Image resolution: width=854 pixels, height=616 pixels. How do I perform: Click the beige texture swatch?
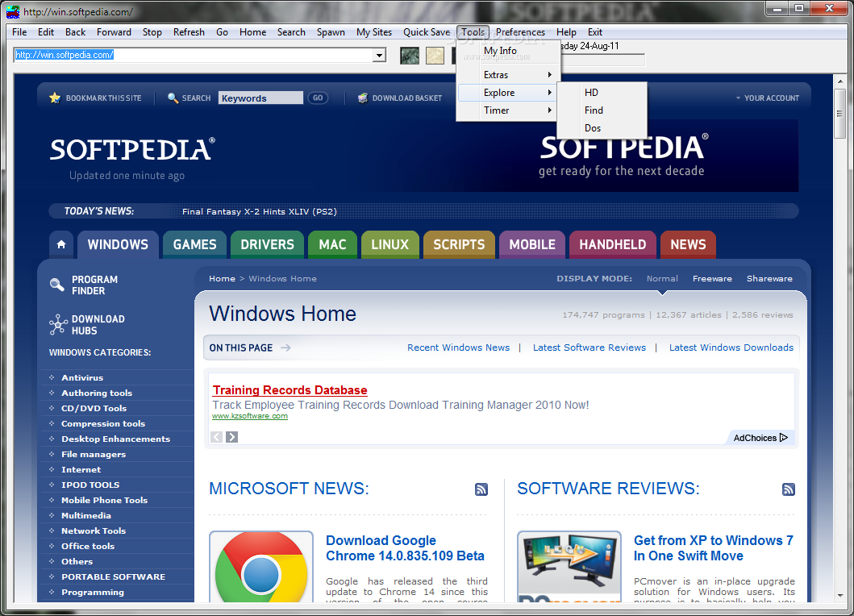(435, 56)
